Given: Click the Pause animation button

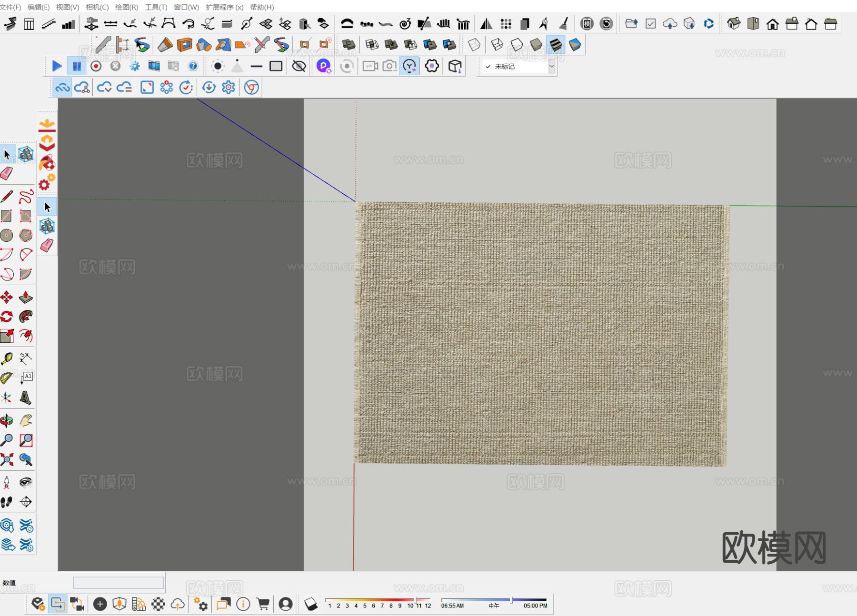Looking at the screenshot, I should click(77, 66).
